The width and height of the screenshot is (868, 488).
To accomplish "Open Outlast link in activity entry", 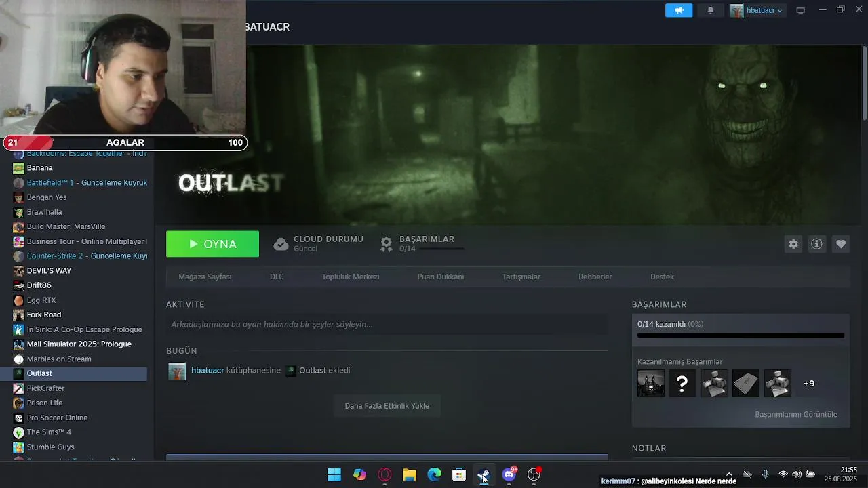I will [313, 371].
